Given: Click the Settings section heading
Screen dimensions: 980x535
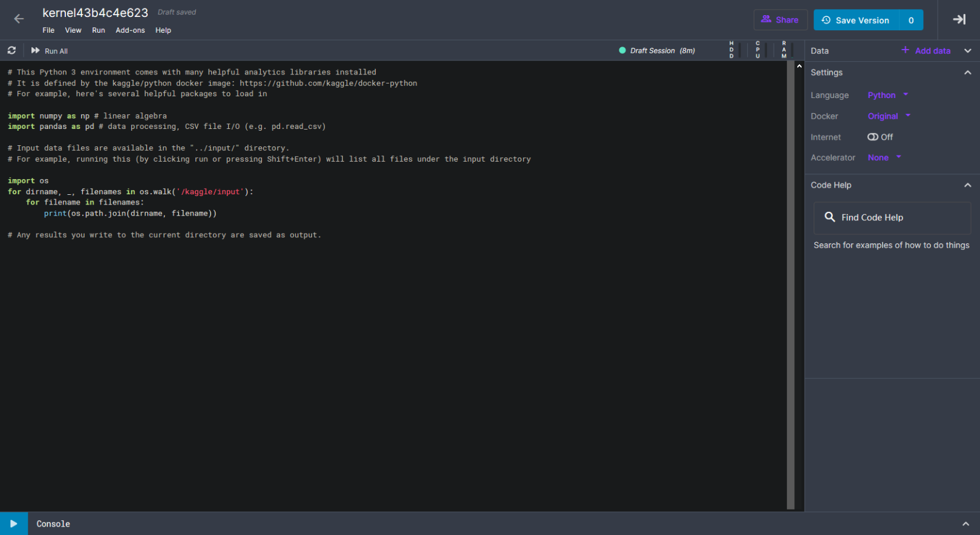Looking at the screenshot, I should (826, 73).
